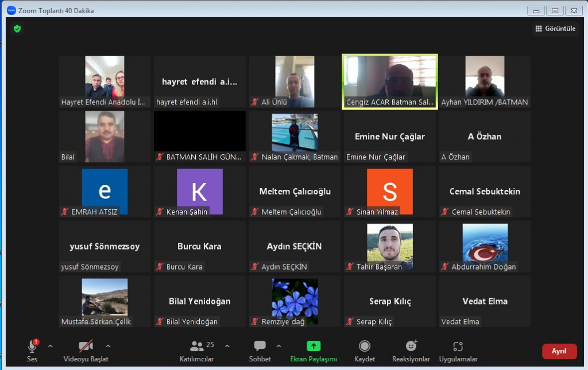This screenshot has width=588, height=370.
Task: Open the Görüntüle view menu
Action: pos(555,29)
